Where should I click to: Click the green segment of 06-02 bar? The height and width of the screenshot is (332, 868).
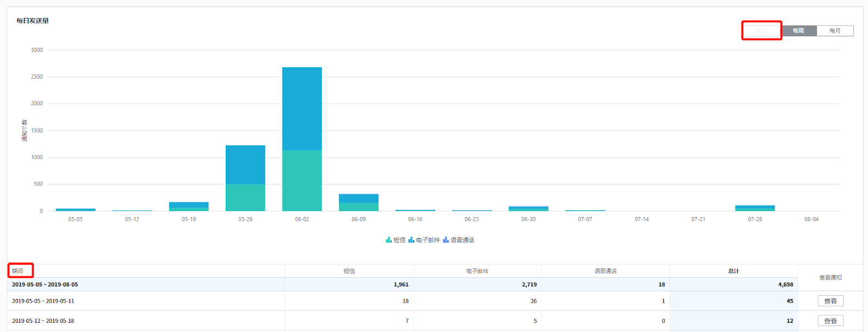302,181
